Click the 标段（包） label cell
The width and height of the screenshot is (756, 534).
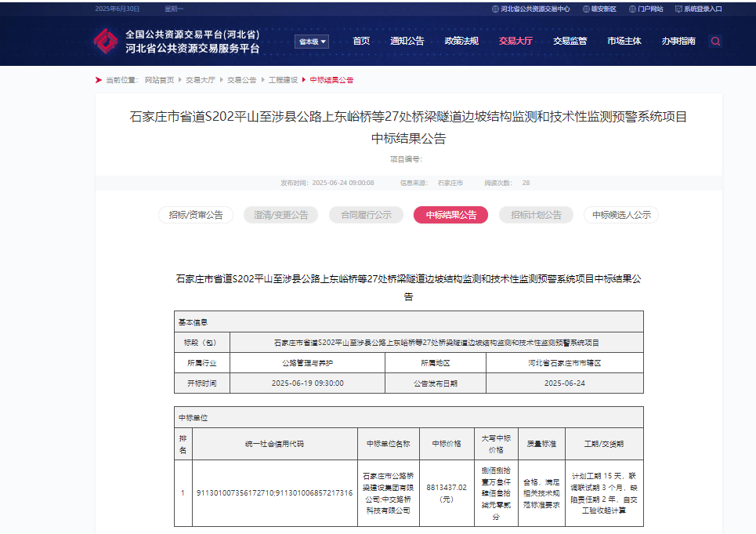tap(202, 343)
